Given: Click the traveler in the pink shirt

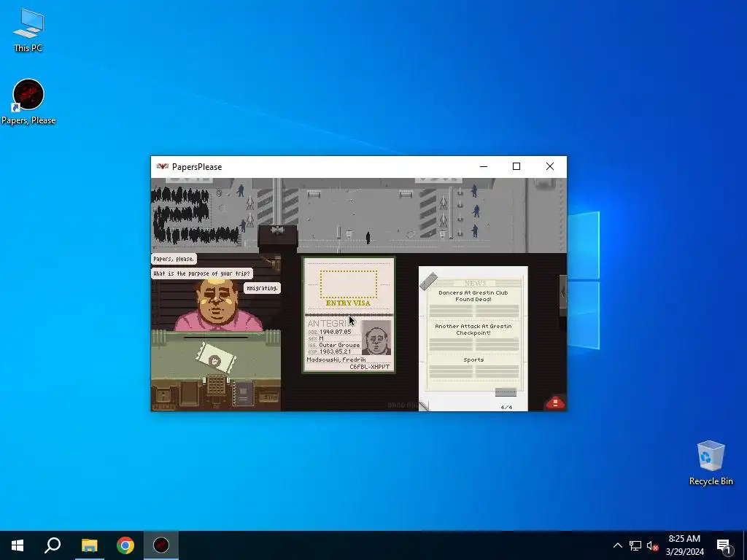Looking at the screenshot, I should tap(217, 304).
